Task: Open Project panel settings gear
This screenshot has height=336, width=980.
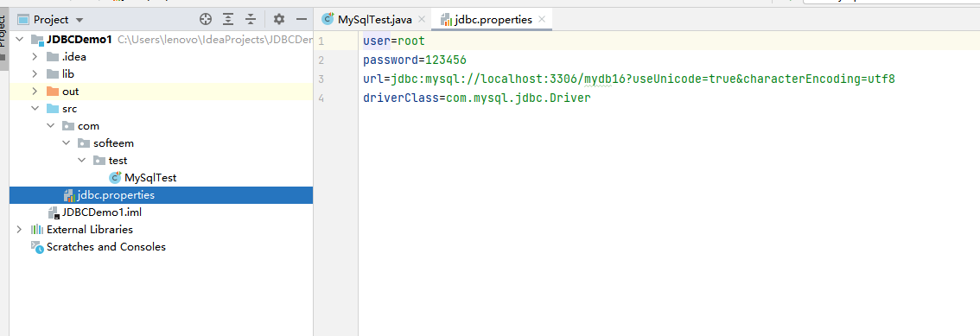Action: pos(279,19)
